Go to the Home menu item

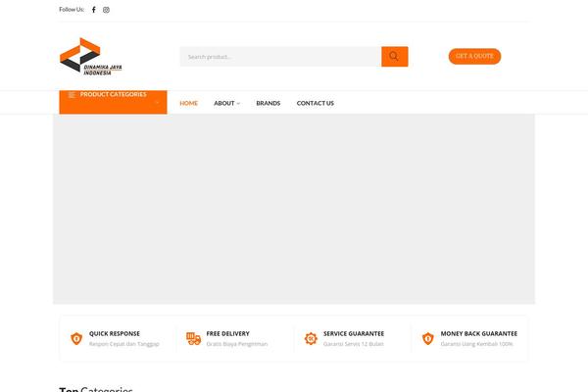188,103
